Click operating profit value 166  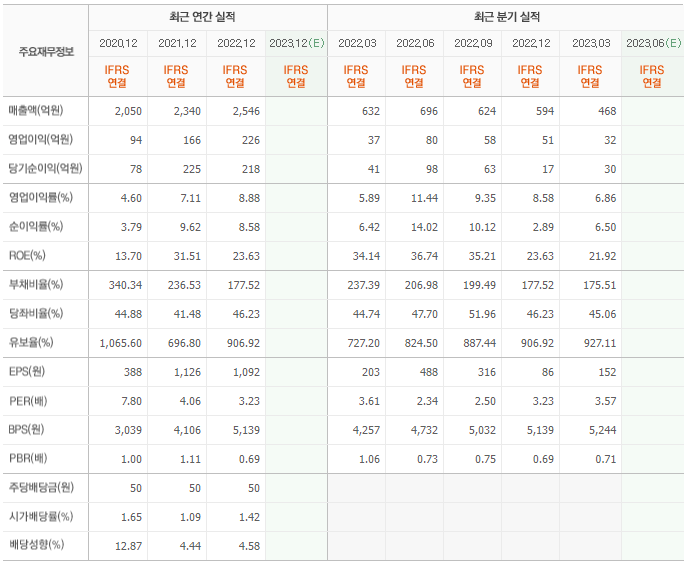[x=192, y=140]
